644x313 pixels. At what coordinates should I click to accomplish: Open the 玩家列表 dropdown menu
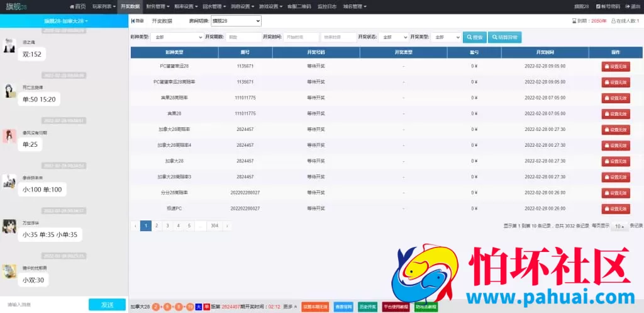[103, 6]
